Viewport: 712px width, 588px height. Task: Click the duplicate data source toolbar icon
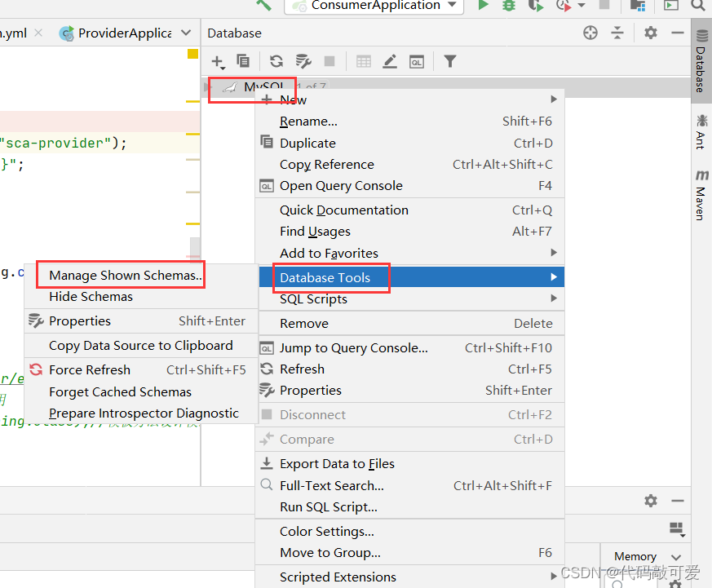tap(243, 61)
